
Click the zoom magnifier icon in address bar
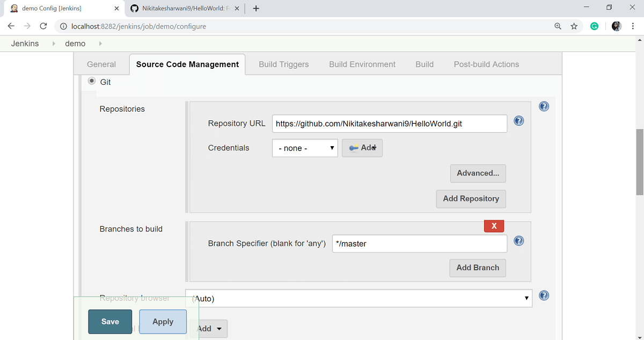[558, 26]
